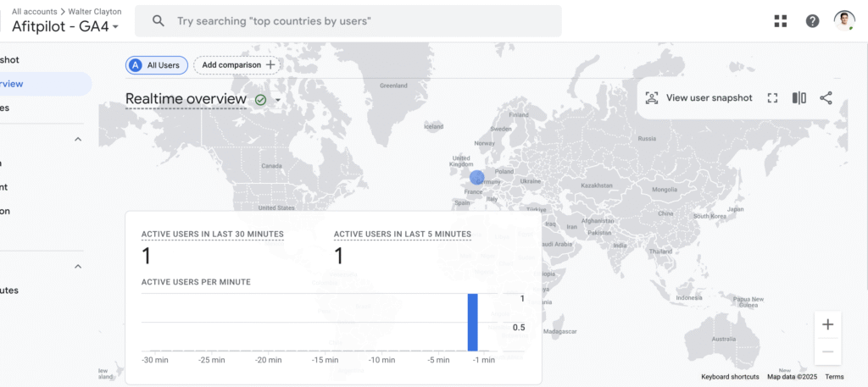Zoom out on the map
The image size is (868, 387).
point(827,351)
